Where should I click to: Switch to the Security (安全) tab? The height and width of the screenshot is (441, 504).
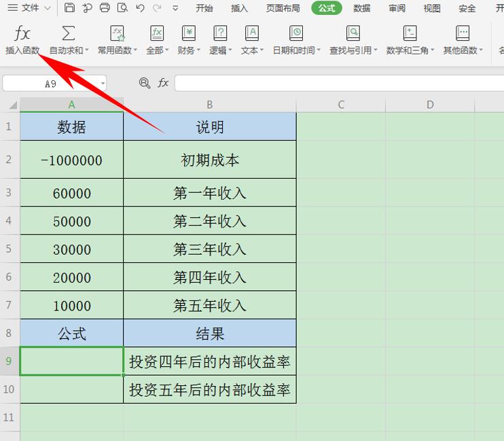click(x=467, y=7)
